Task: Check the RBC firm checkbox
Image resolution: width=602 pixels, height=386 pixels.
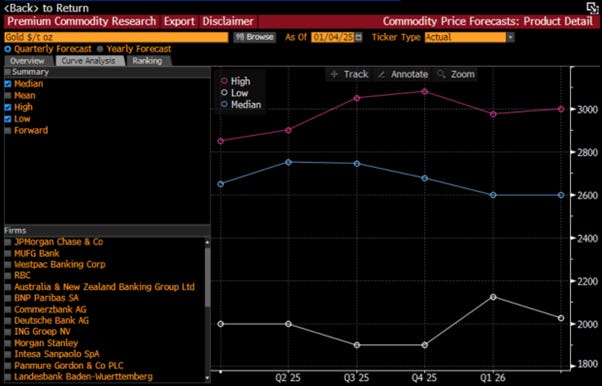Action: click(8, 275)
